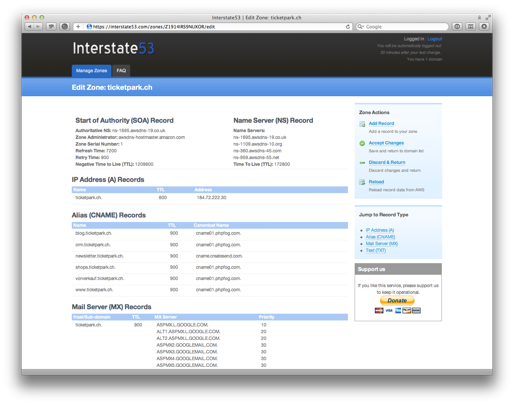Click the Zone Administrator awsdns-hostmaster.amazon.com value
Image resolution: width=514 pixels, height=405 pixels.
pyautogui.click(x=152, y=137)
